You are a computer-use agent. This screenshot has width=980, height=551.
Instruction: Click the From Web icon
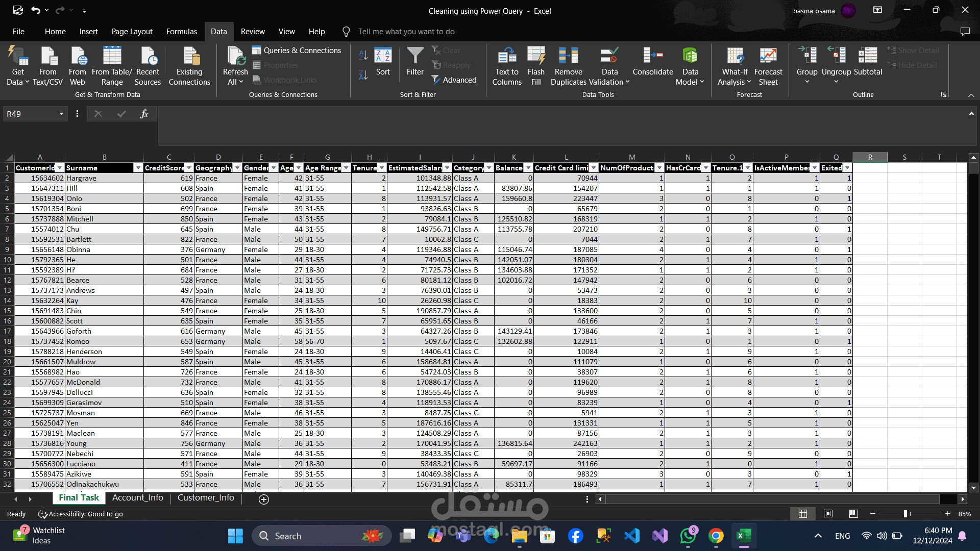[x=78, y=66]
